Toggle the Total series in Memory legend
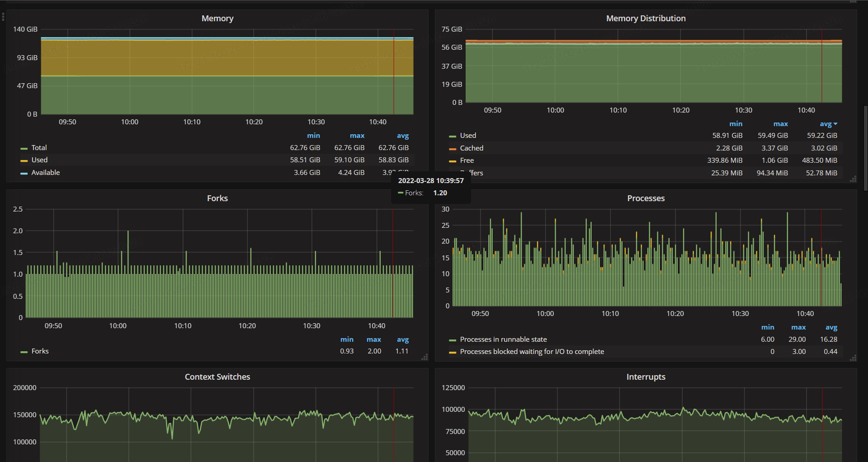This screenshot has width=868, height=462. [39, 148]
